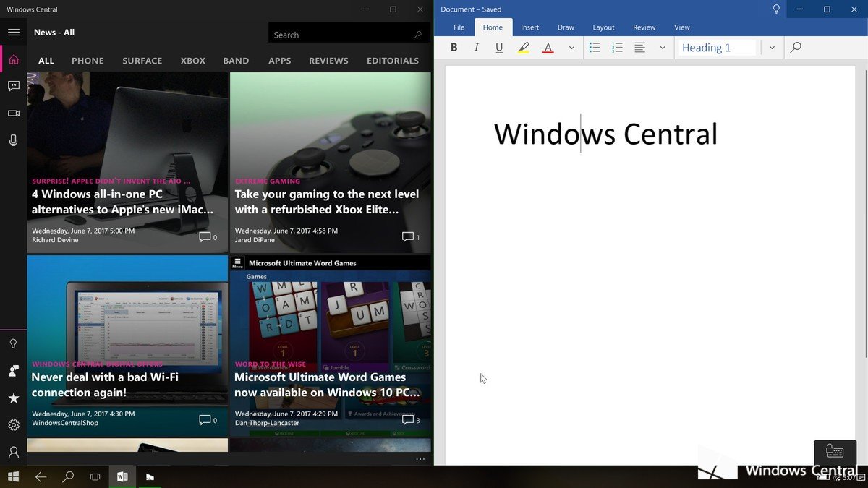Switch to Windows Central app on the taskbar
Screen dimensions: 868x488
[150, 476]
